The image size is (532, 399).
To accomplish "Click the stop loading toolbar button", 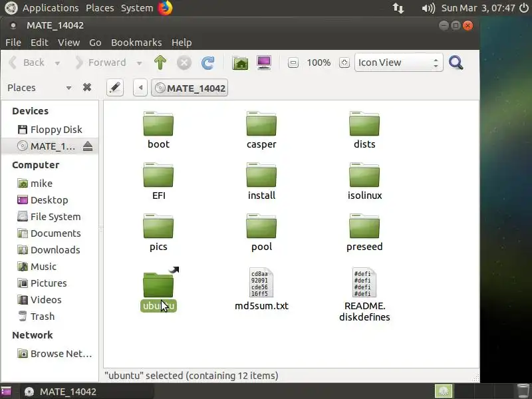I will pyautogui.click(x=184, y=63).
